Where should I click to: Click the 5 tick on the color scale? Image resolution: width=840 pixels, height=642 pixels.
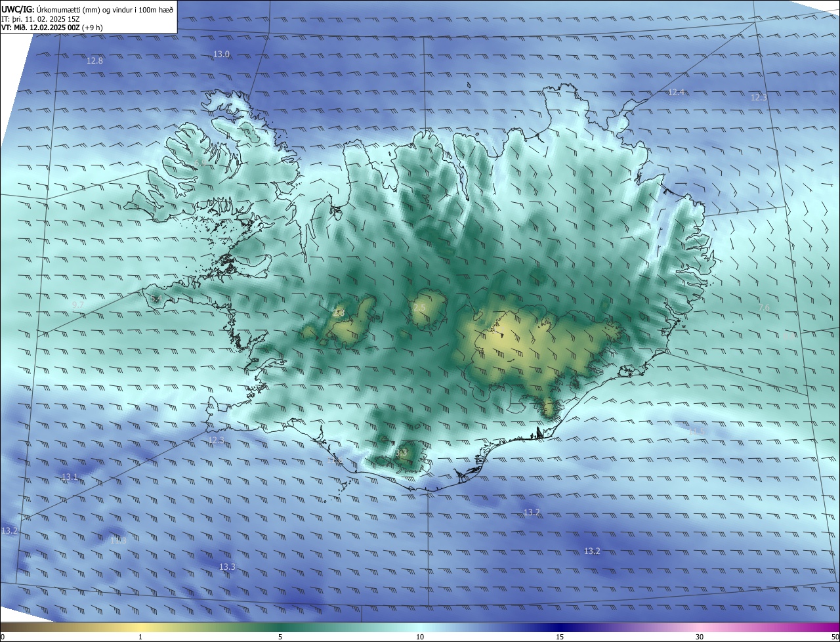[x=280, y=637]
